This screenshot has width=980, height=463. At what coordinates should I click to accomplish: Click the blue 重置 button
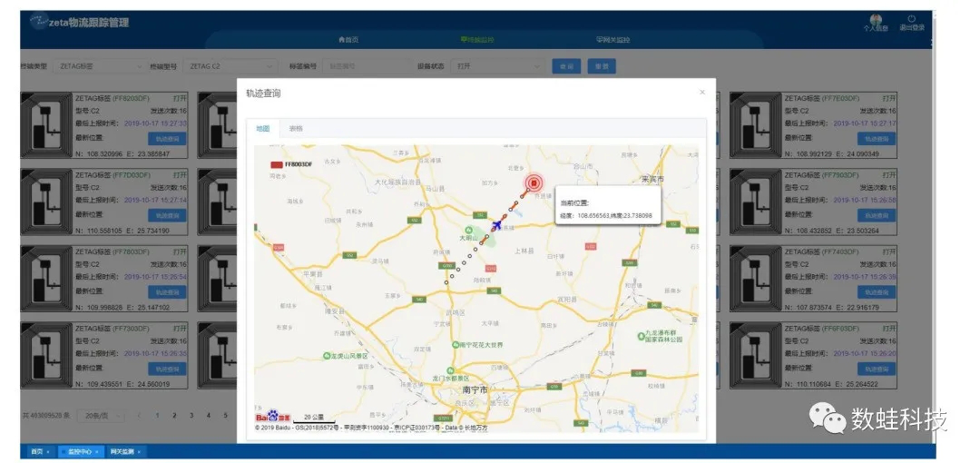[x=602, y=66]
